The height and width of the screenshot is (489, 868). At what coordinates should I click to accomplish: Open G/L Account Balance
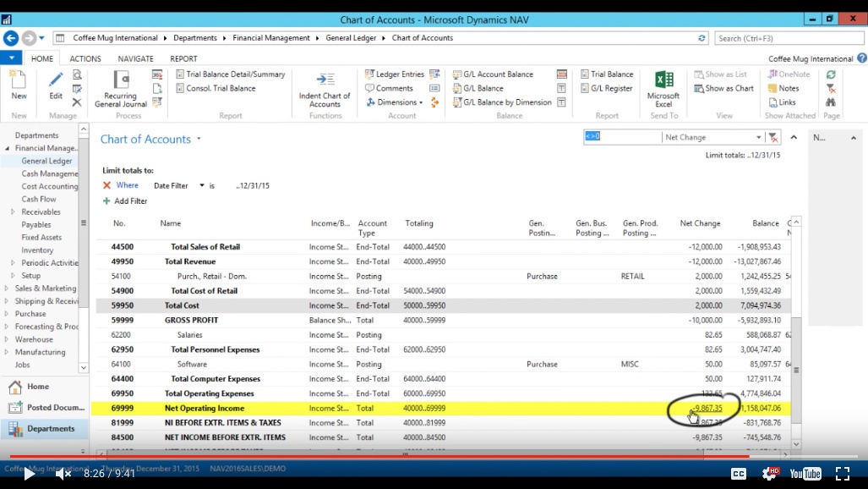[x=493, y=74]
